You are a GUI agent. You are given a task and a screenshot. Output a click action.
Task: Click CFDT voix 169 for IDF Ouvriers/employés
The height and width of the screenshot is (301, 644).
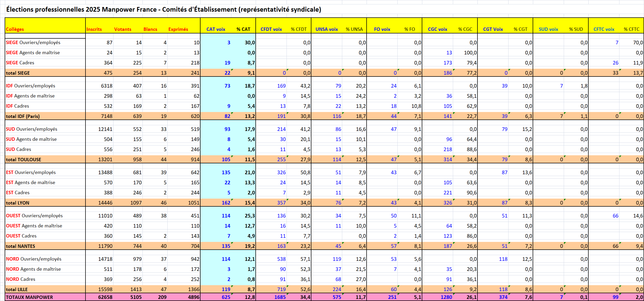click(281, 86)
